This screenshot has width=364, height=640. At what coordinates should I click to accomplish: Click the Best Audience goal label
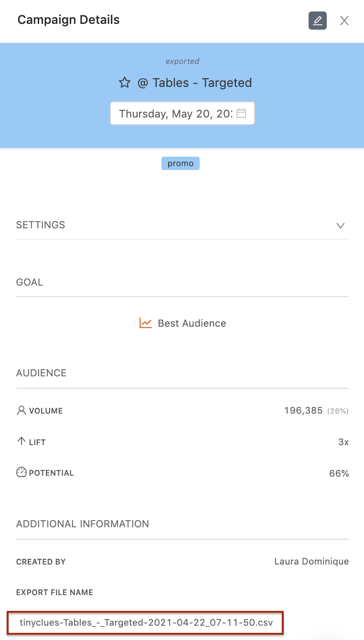point(192,323)
